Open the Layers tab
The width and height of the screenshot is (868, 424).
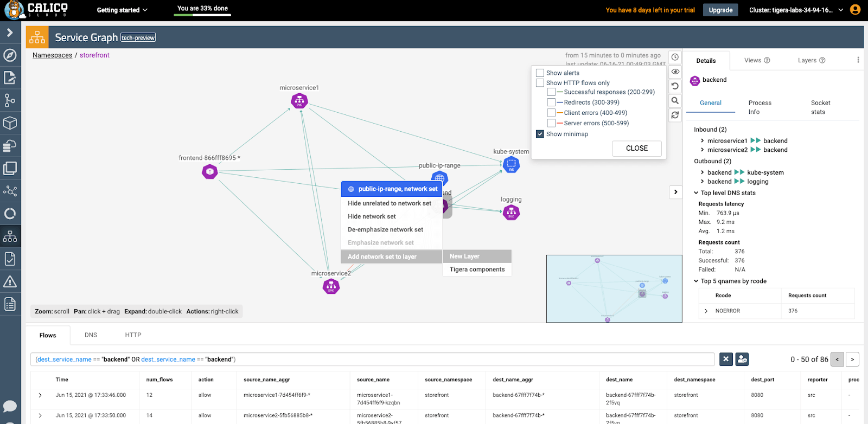811,60
